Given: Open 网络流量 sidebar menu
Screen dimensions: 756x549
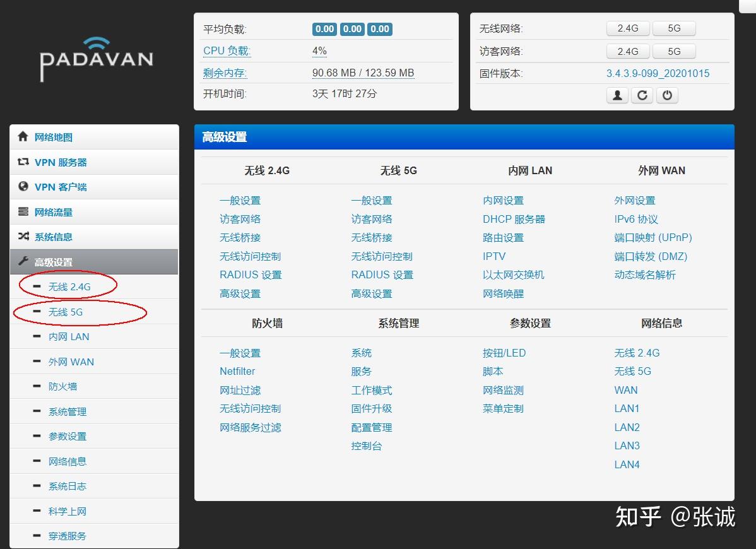Looking at the screenshot, I should pyautogui.click(x=94, y=212).
